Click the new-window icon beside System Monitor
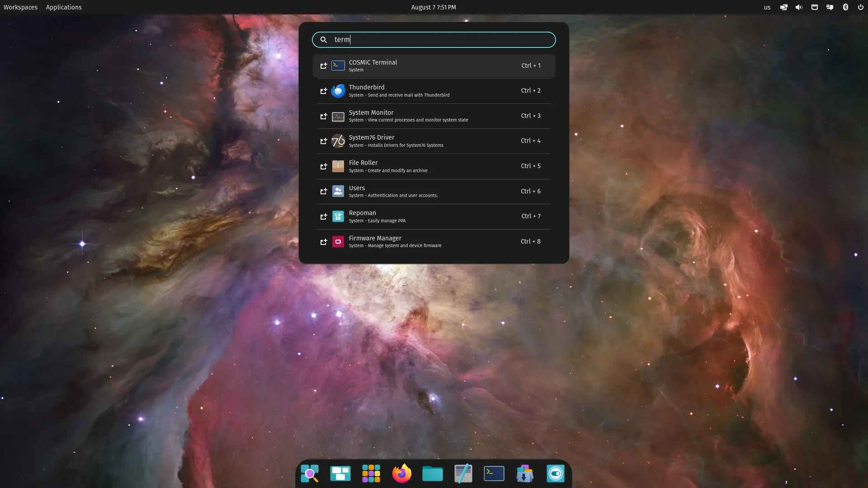The height and width of the screenshot is (488, 868). click(324, 116)
